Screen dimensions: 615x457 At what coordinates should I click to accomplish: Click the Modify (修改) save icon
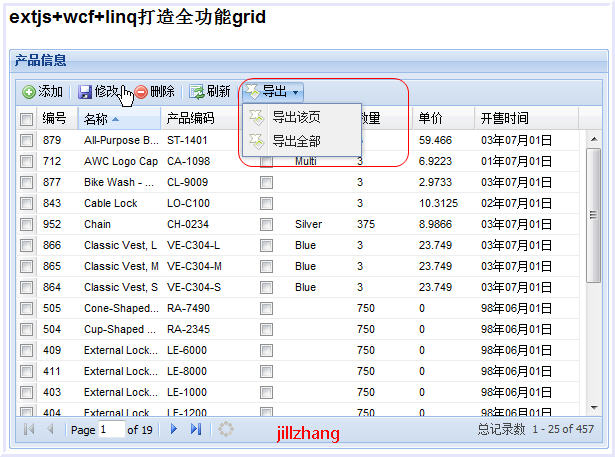point(85,92)
